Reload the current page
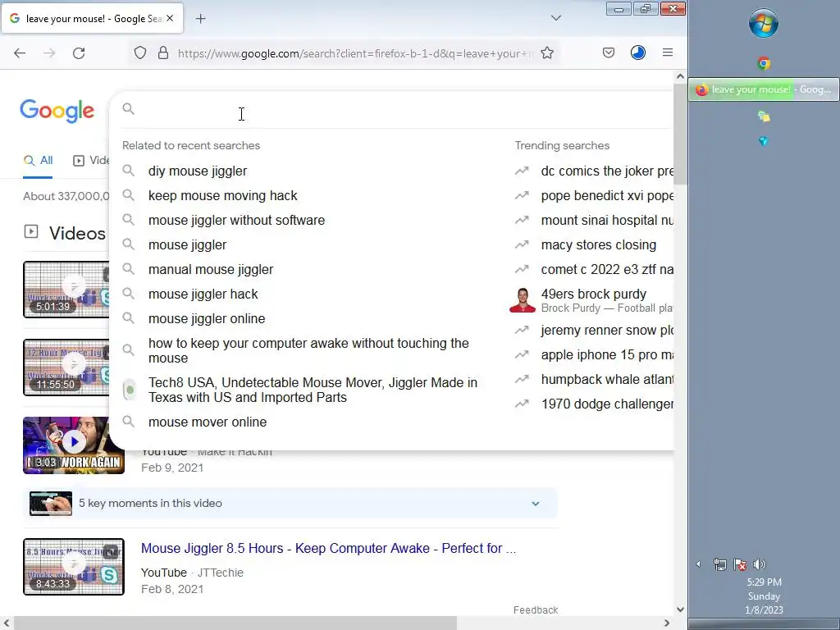The image size is (840, 630). [79, 53]
